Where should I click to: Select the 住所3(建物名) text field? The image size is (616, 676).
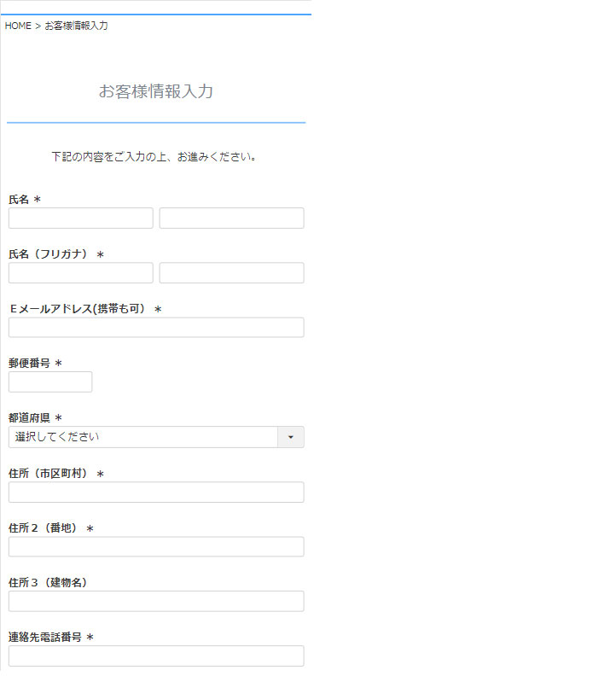coord(156,602)
